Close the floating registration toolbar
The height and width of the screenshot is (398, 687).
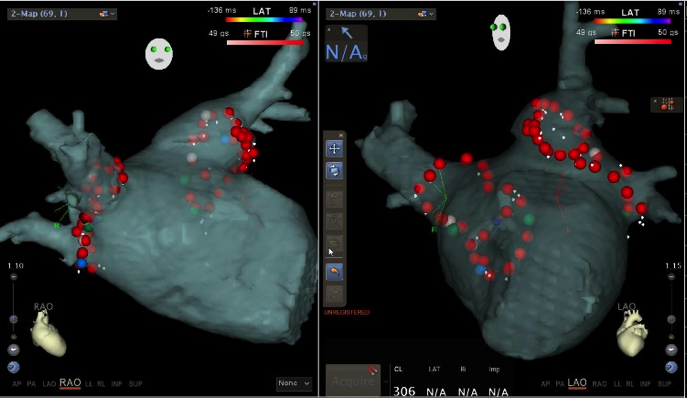341,135
